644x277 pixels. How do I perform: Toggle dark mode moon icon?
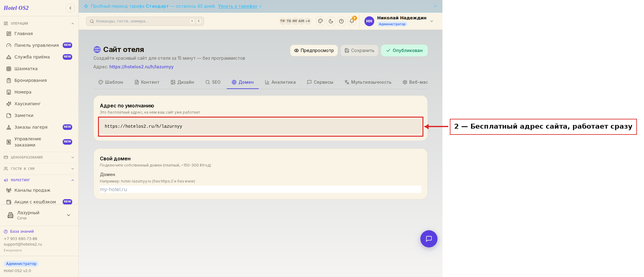click(x=331, y=21)
